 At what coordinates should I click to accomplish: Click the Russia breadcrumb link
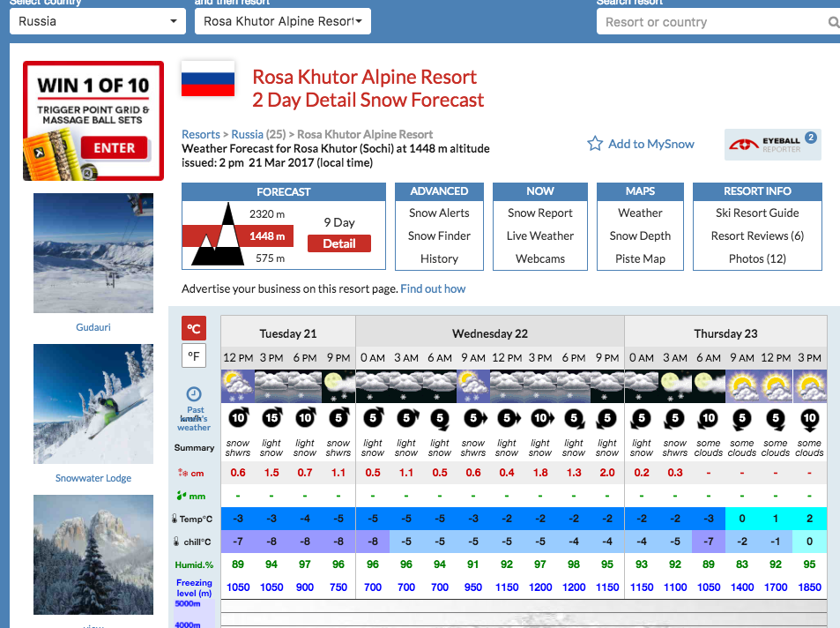pos(247,134)
